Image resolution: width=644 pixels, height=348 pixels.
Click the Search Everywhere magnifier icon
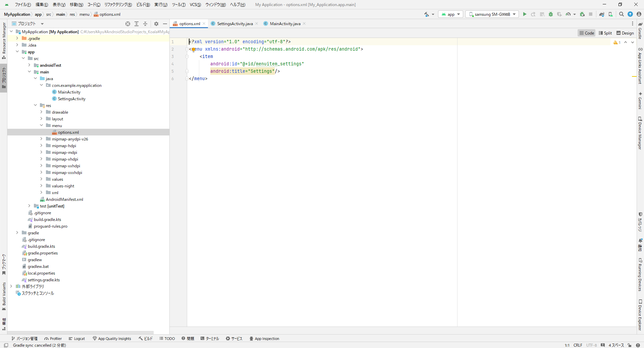[621, 14]
